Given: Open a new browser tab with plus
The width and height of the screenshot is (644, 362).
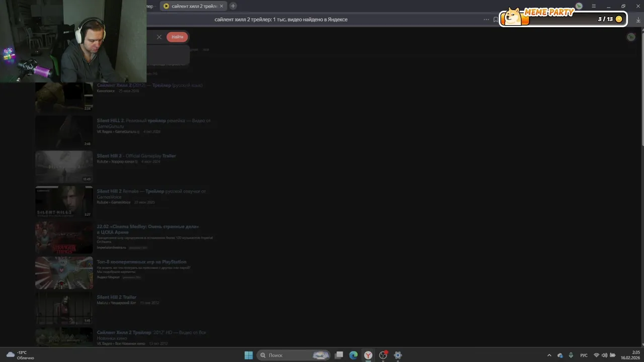Looking at the screenshot, I should pos(233,6).
